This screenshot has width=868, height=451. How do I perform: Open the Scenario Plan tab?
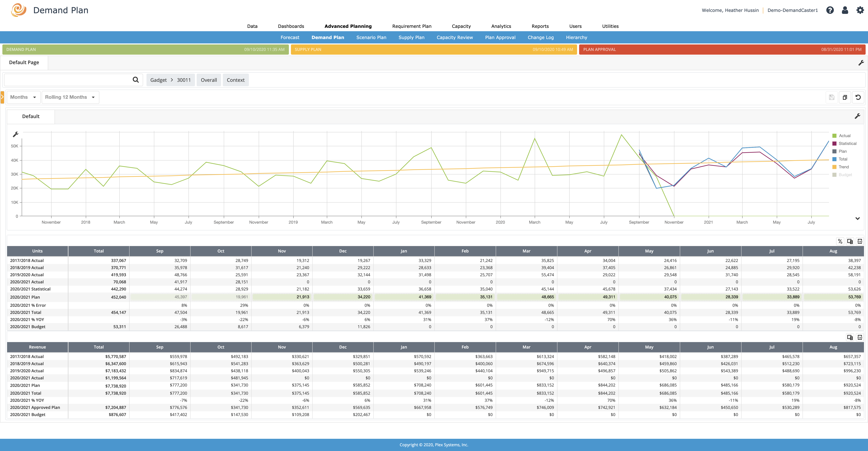pyautogui.click(x=371, y=37)
